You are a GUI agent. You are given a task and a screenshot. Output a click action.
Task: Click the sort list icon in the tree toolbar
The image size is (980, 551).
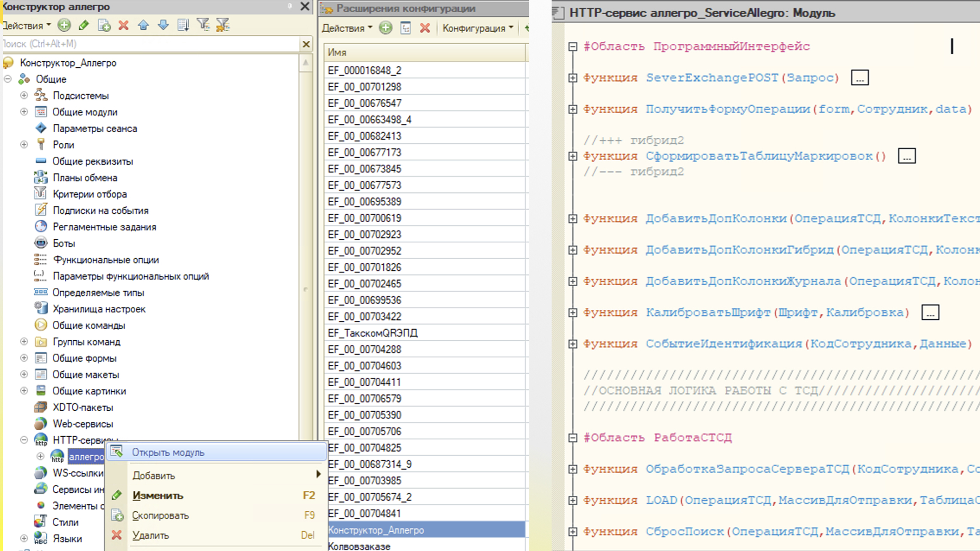(x=183, y=25)
